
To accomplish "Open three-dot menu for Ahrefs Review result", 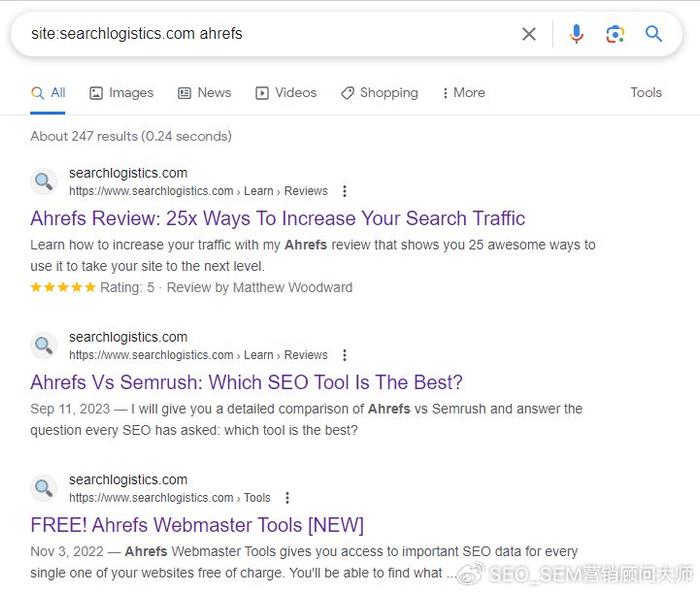I will pyautogui.click(x=344, y=191).
